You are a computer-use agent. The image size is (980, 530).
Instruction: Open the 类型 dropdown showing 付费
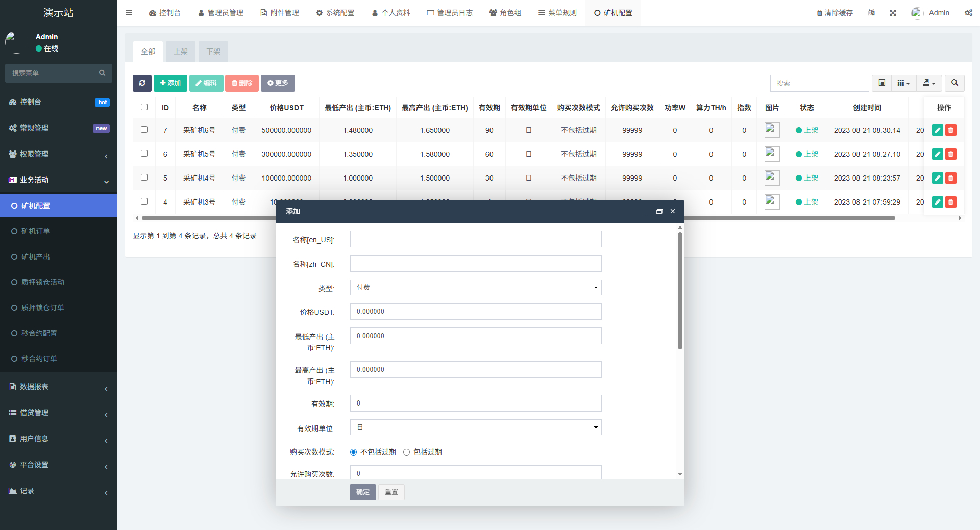[475, 287]
